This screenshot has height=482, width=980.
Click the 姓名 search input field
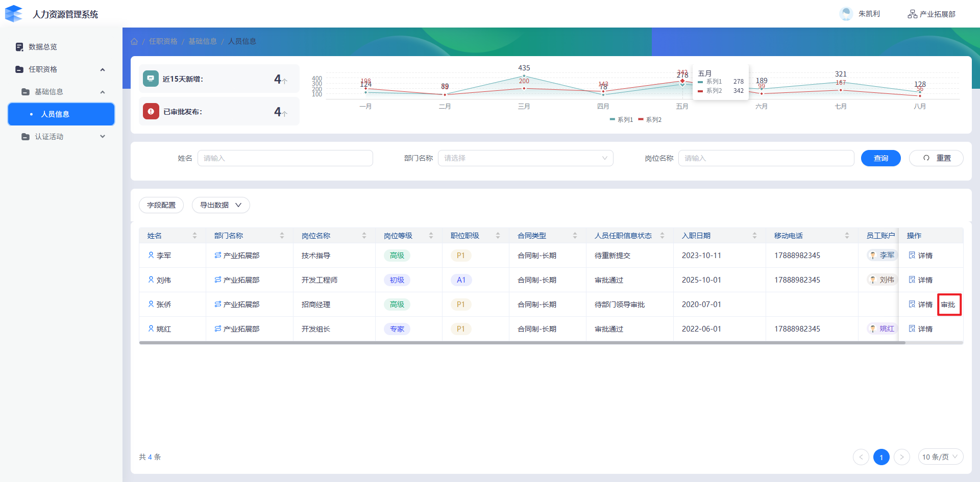[x=285, y=158]
